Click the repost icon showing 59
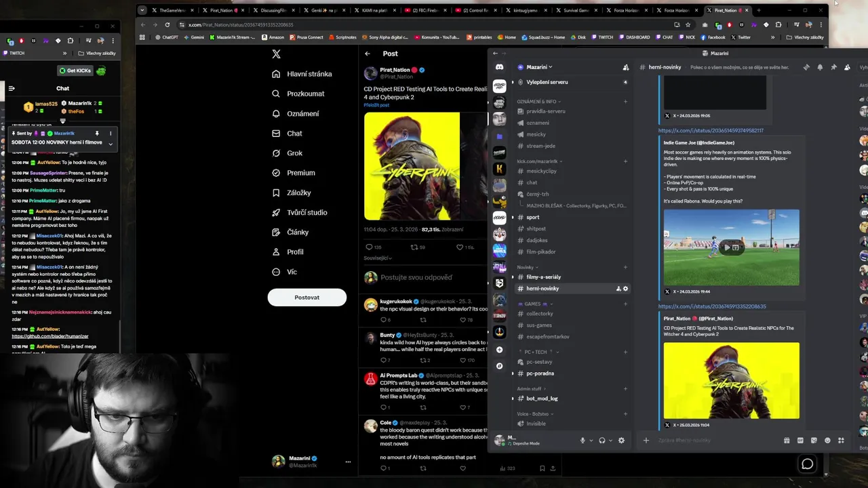This screenshot has height=488, width=868. pos(414,247)
